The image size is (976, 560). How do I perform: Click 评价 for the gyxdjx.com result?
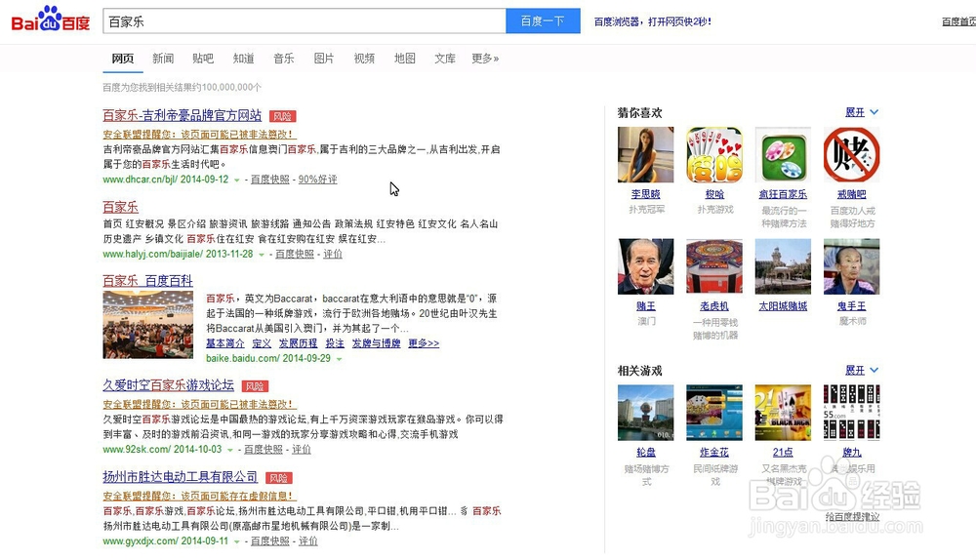(x=308, y=541)
